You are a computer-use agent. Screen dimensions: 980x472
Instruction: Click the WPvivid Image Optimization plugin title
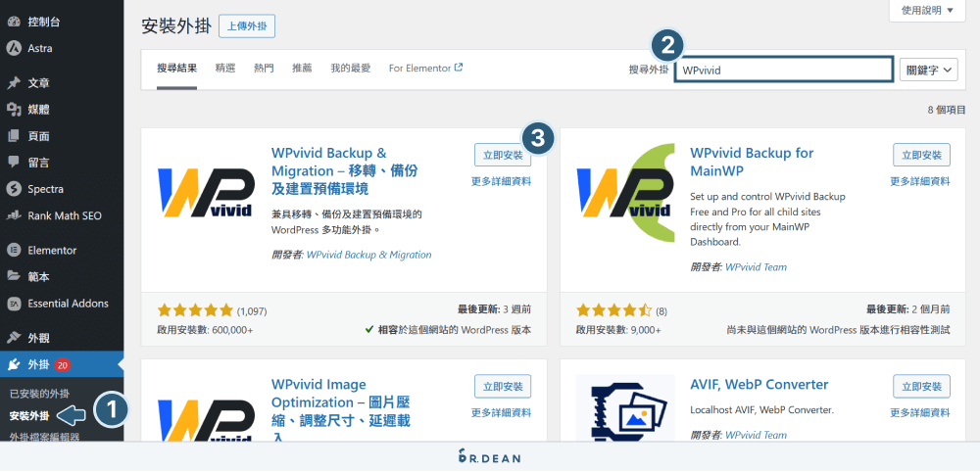coord(341,411)
